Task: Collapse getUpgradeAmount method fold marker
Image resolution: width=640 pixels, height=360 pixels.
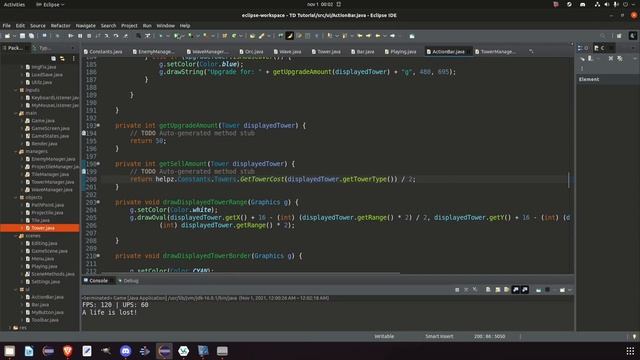Action: pyautogui.click(x=98, y=126)
